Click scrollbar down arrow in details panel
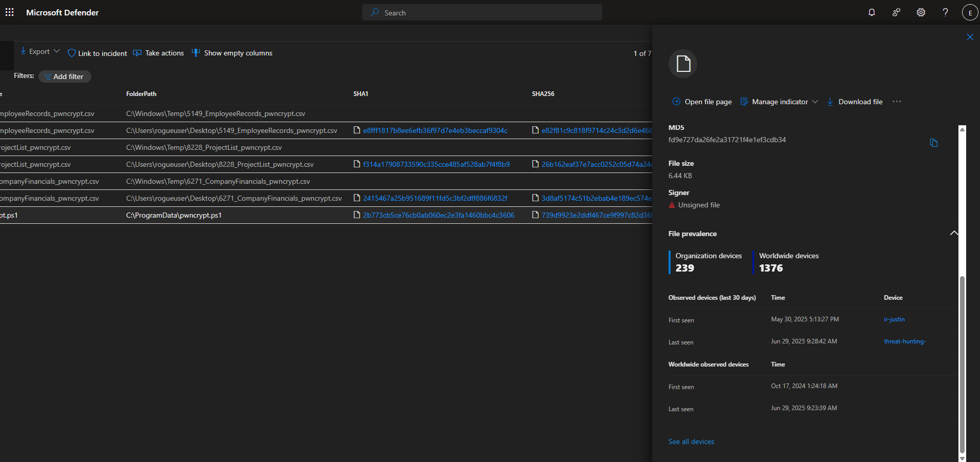 pos(962,458)
